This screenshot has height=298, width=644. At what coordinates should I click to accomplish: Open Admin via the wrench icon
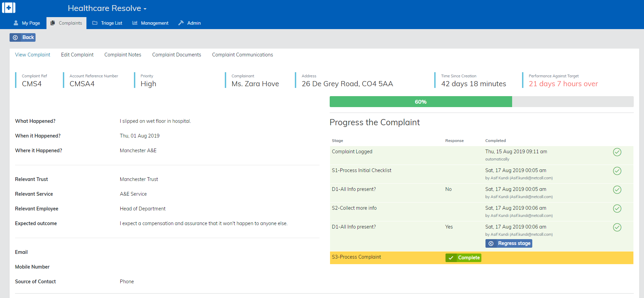pos(181,23)
